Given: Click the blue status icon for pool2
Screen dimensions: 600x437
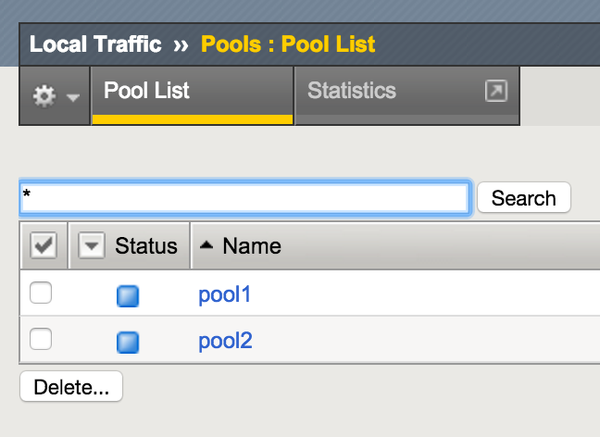Looking at the screenshot, I should pyautogui.click(x=128, y=342).
